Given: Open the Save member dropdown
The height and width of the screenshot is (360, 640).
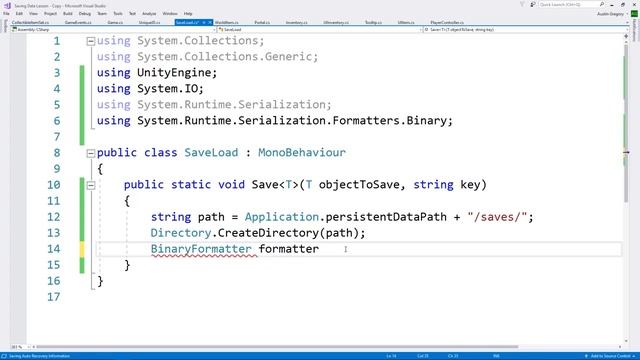Looking at the screenshot, I should tap(526, 30).
